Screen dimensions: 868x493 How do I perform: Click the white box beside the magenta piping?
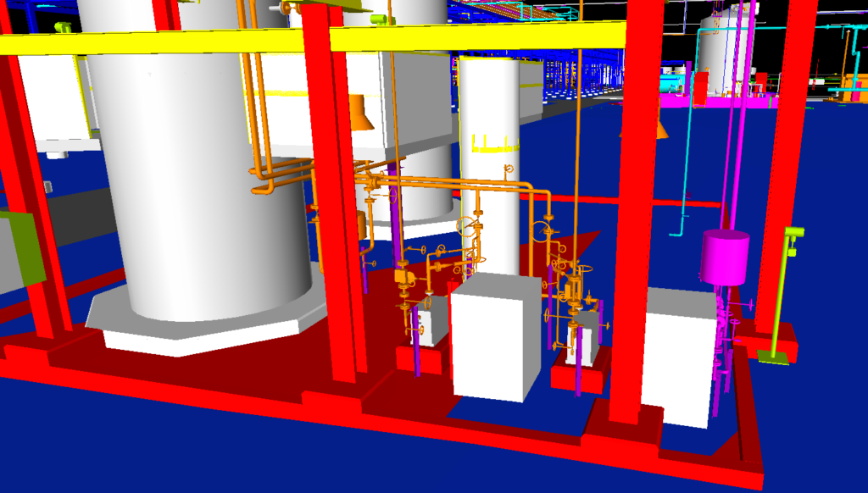click(x=681, y=356)
